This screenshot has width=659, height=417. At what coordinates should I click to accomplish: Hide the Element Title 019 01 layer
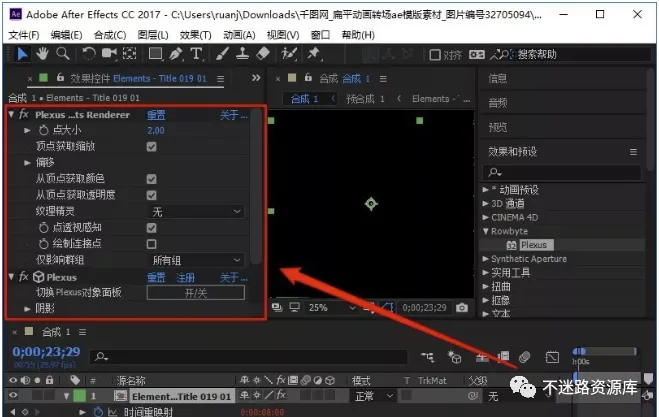coord(13,396)
